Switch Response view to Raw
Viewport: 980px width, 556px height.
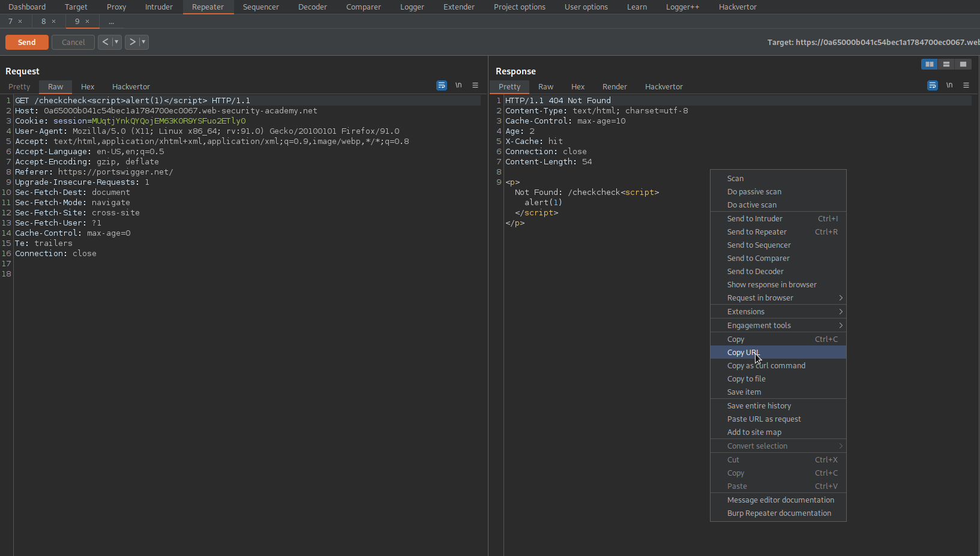[x=546, y=87]
